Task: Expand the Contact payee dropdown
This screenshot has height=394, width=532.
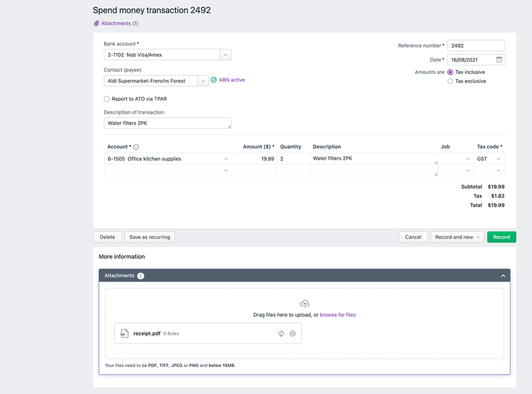Action: tap(203, 81)
